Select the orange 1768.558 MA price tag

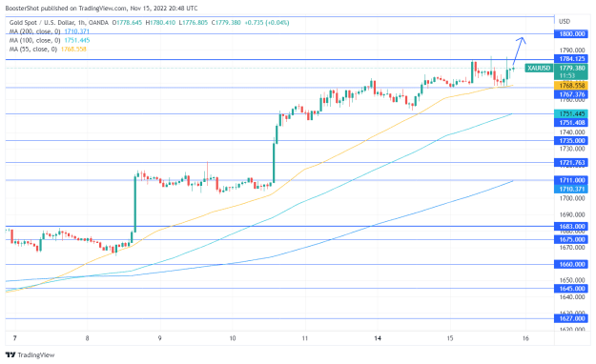571,86
